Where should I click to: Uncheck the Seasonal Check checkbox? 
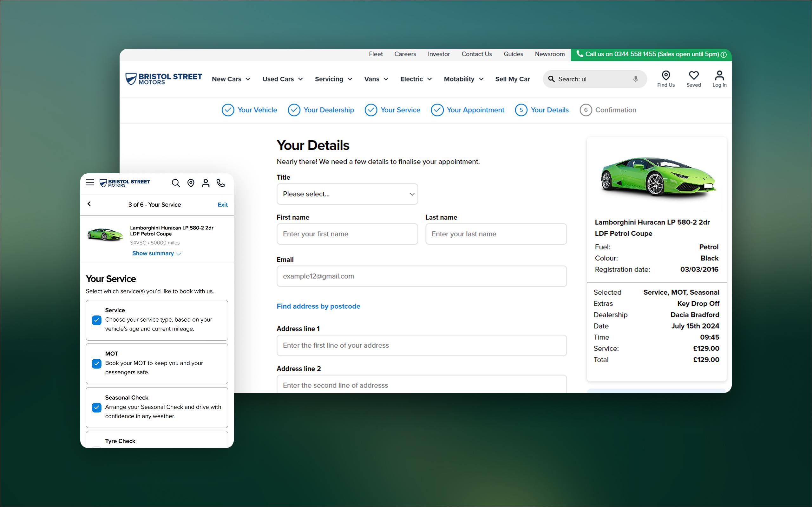click(x=97, y=408)
